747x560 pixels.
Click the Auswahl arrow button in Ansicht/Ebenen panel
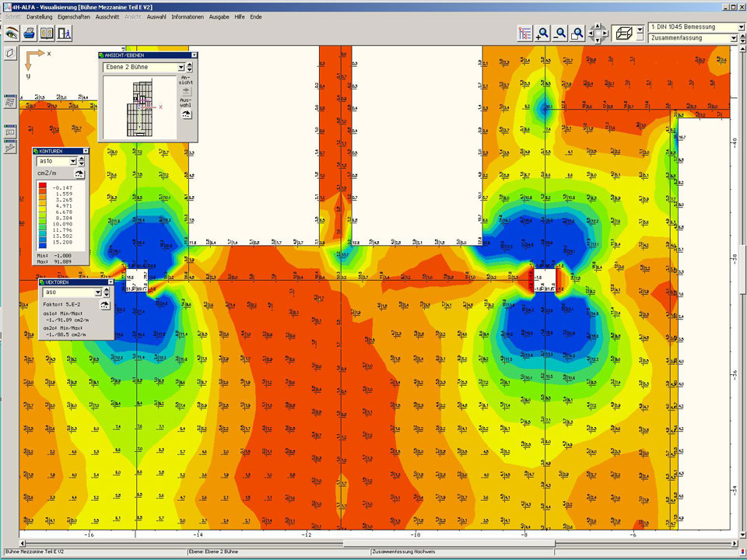[185, 114]
